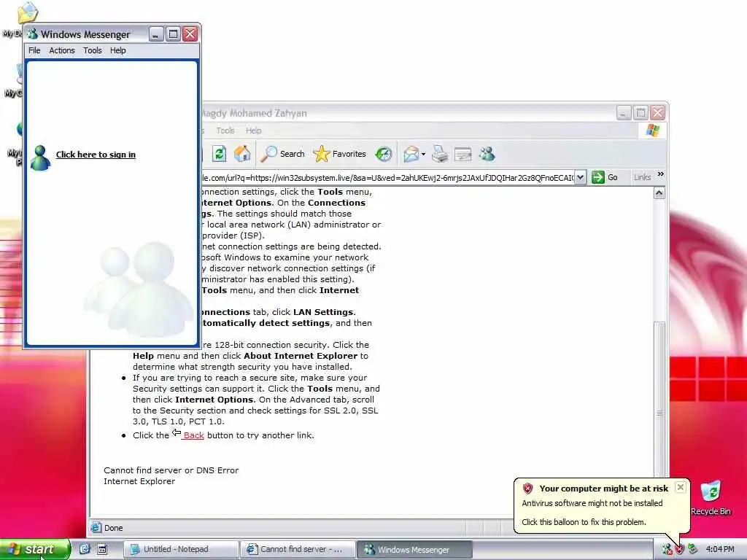Close the security warning balloon
Screen dimensions: 747x560
point(681,487)
